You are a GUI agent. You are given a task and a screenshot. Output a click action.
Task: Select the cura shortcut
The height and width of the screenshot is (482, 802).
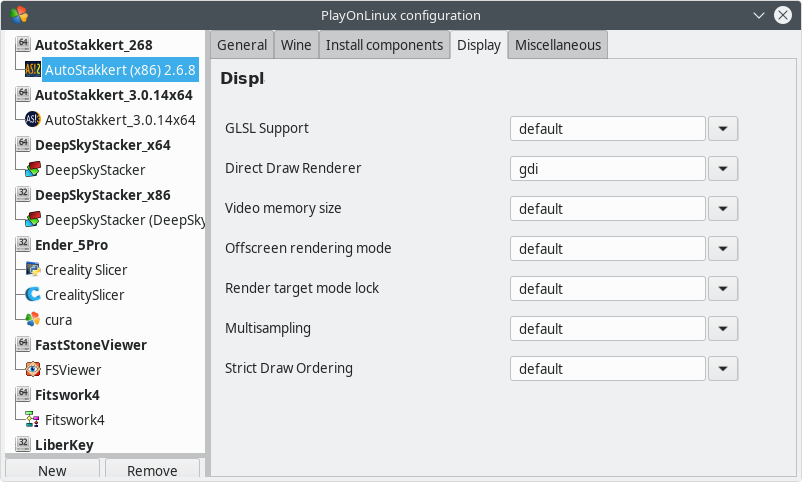(58, 320)
